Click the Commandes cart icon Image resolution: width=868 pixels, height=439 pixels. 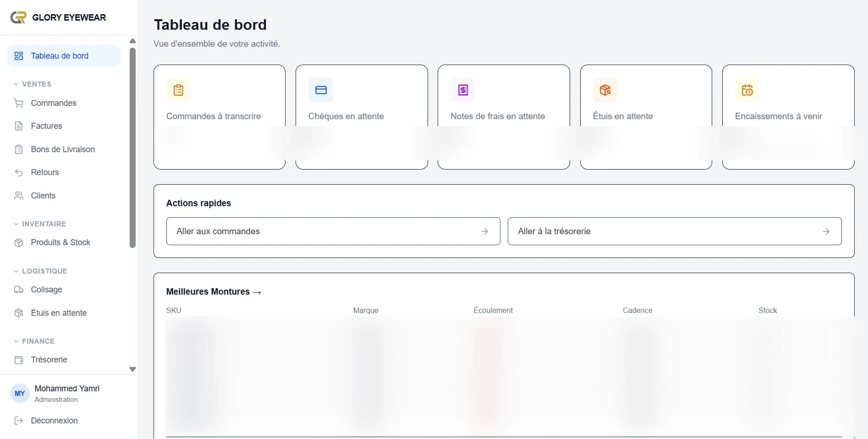pos(19,103)
